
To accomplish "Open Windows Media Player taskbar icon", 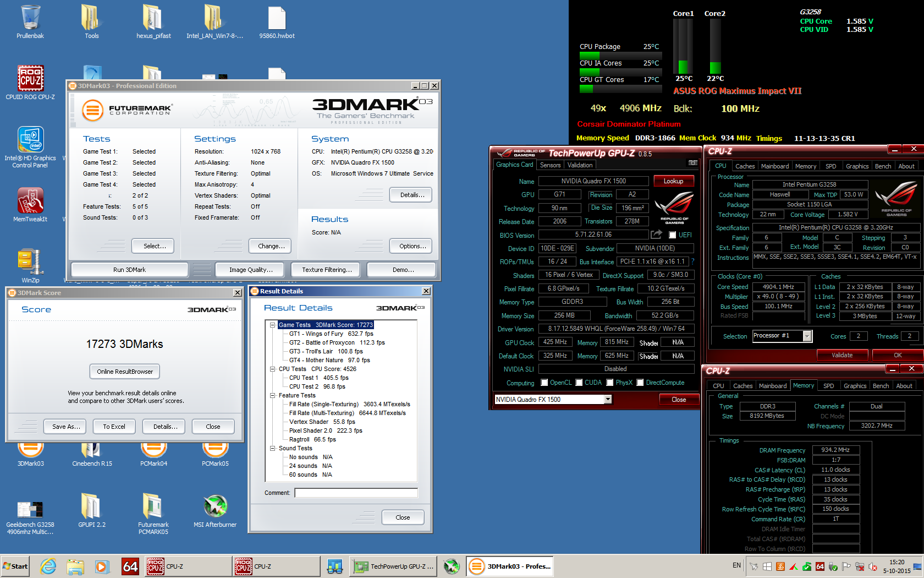I will tap(102, 566).
